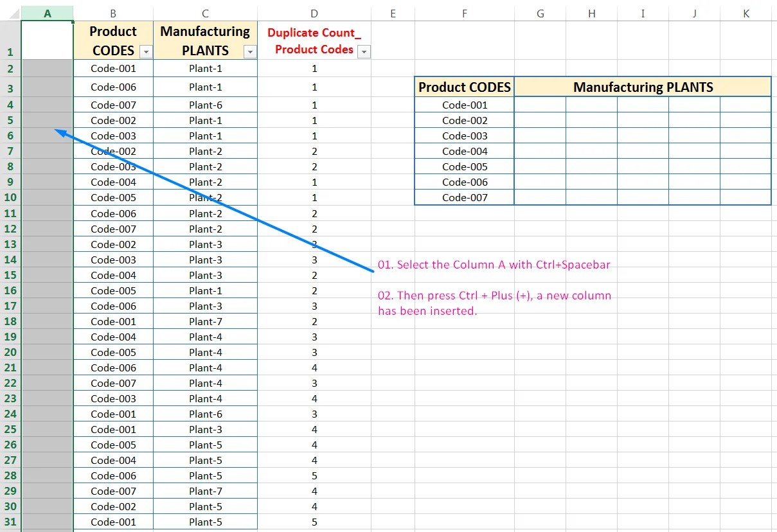Click the instruction text about Ctrl + Plus
This screenshot has width=777, height=532.
tap(495, 296)
